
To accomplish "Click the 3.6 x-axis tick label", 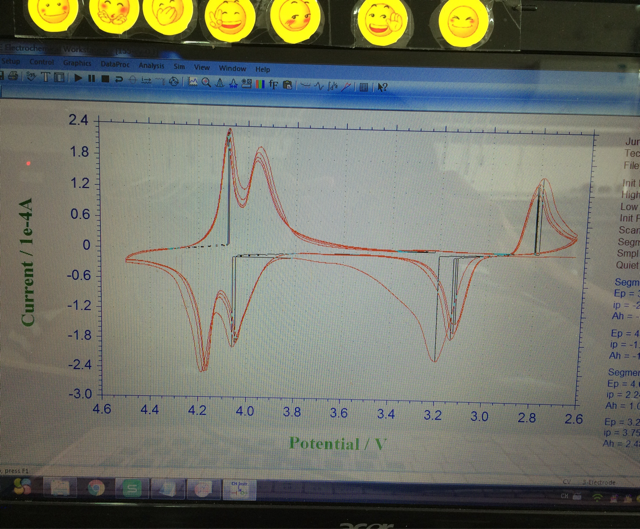I will pos(339,413).
